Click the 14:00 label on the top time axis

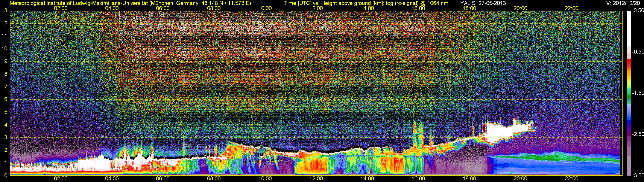click(367, 8)
